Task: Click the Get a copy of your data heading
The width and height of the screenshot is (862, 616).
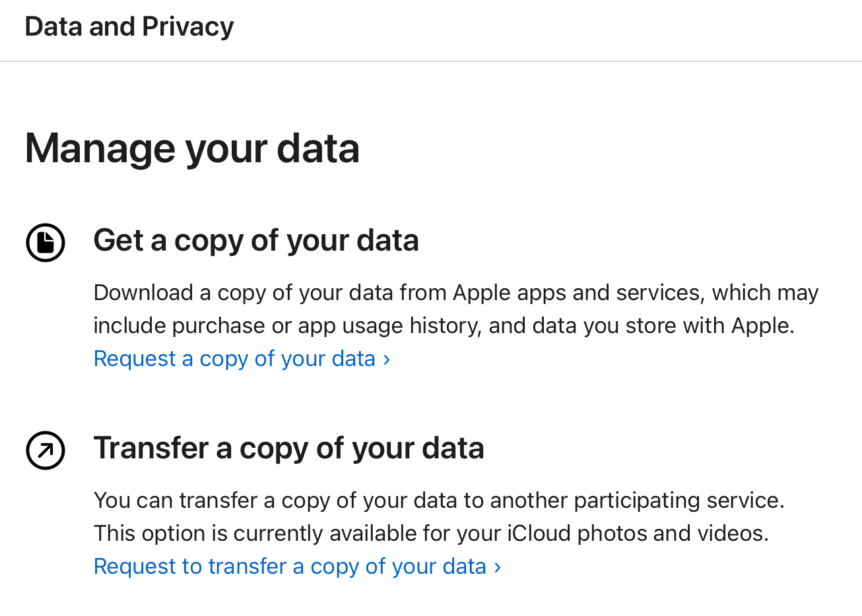Action: click(x=256, y=240)
